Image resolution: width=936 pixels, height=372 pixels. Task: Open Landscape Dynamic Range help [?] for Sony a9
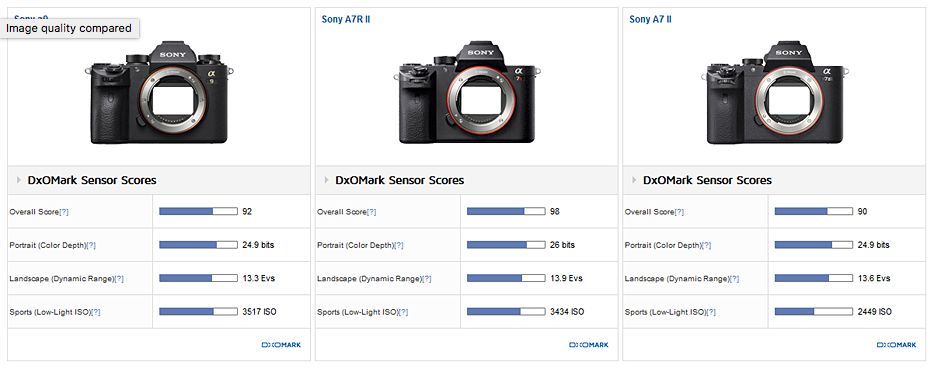tap(119, 279)
